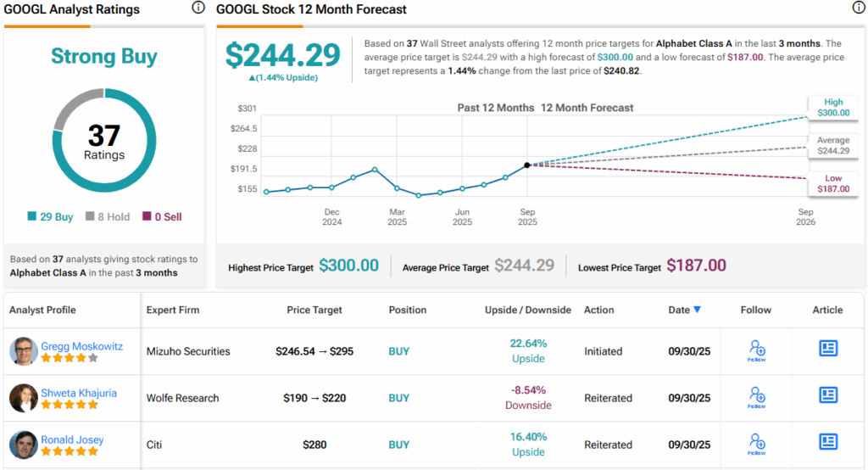
Task: Follow analyst Shweta Khajuria
Action: [757, 396]
